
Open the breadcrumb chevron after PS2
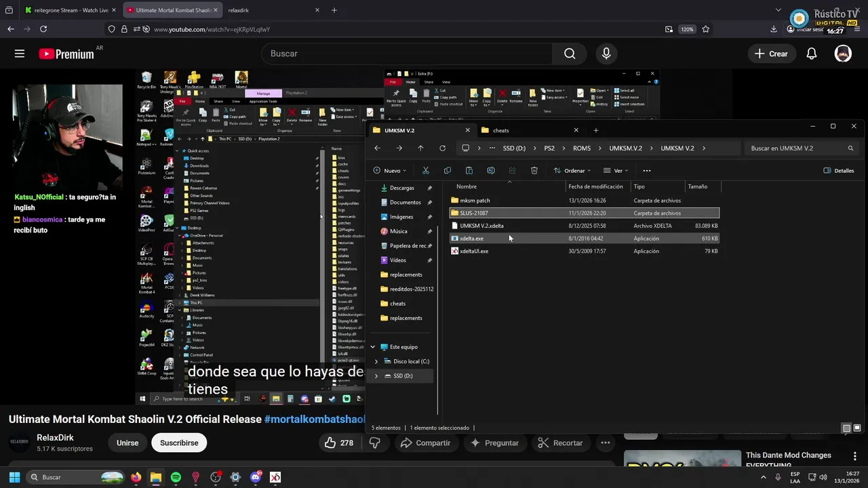pos(563,148)
